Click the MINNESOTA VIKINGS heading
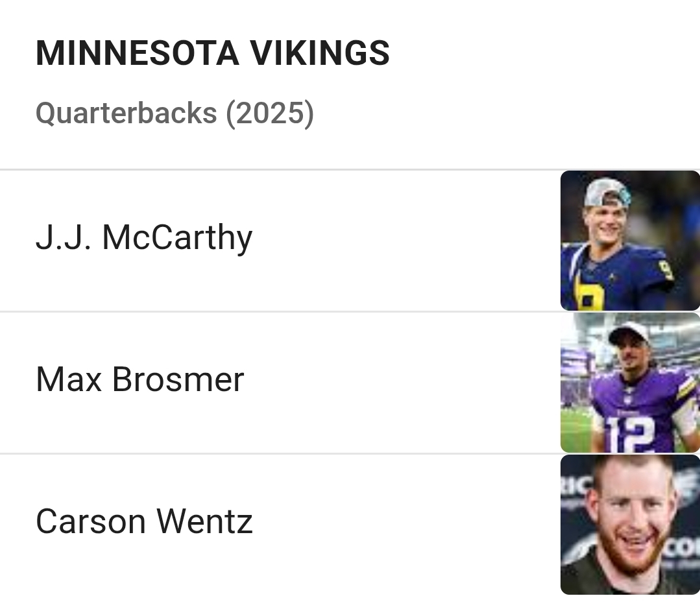The height and width of the screenshot is (609, 700). pyautogui.click(x=212, y=53)
